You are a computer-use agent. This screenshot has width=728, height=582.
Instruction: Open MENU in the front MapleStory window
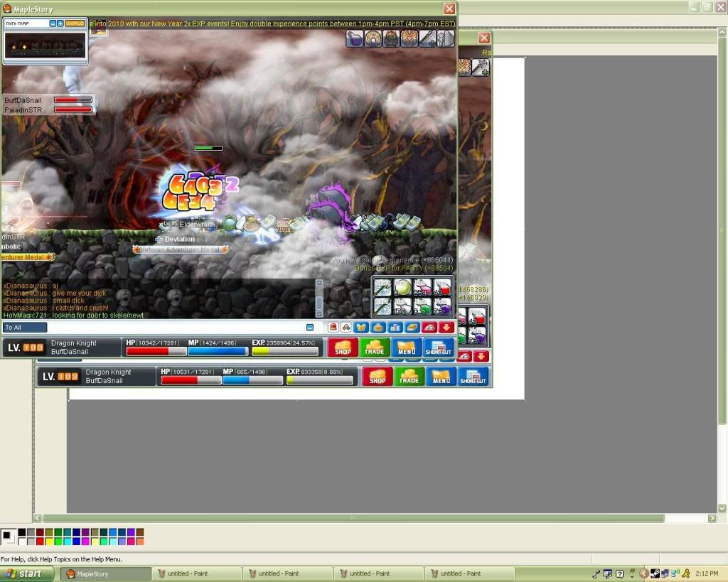[x=407, y=347]
